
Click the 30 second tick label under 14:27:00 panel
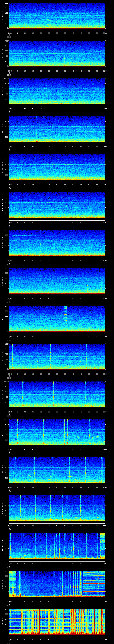(57, 336)
